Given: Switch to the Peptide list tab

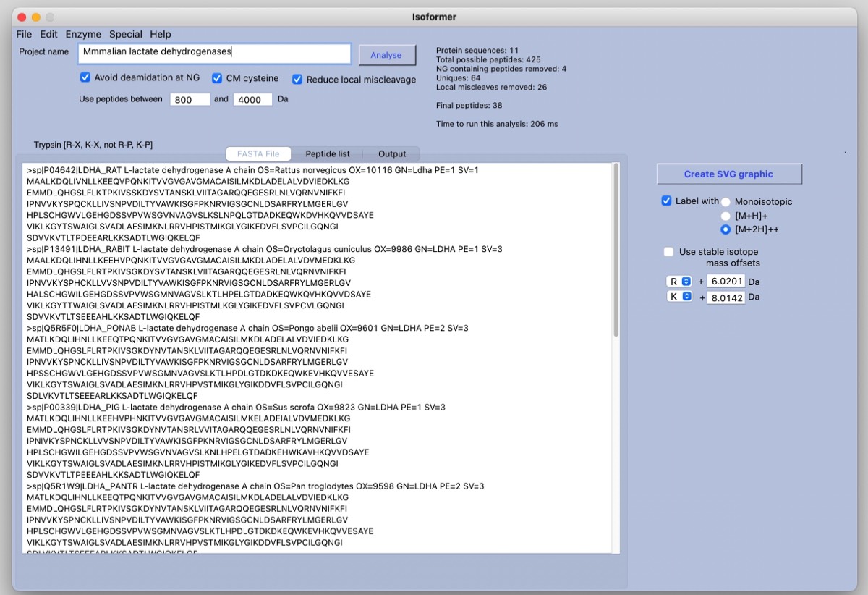Looking at the screenshot, I should (x=327, y=153).
